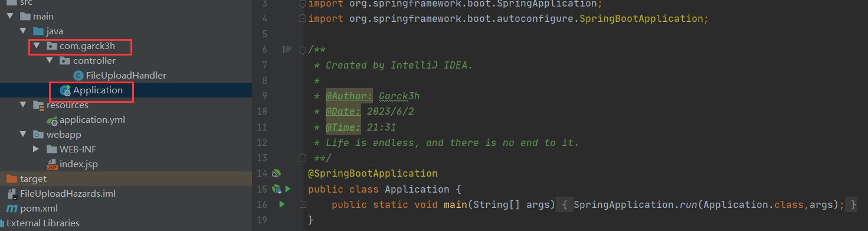Collapse the webapp folder arrow

(23, 135)
